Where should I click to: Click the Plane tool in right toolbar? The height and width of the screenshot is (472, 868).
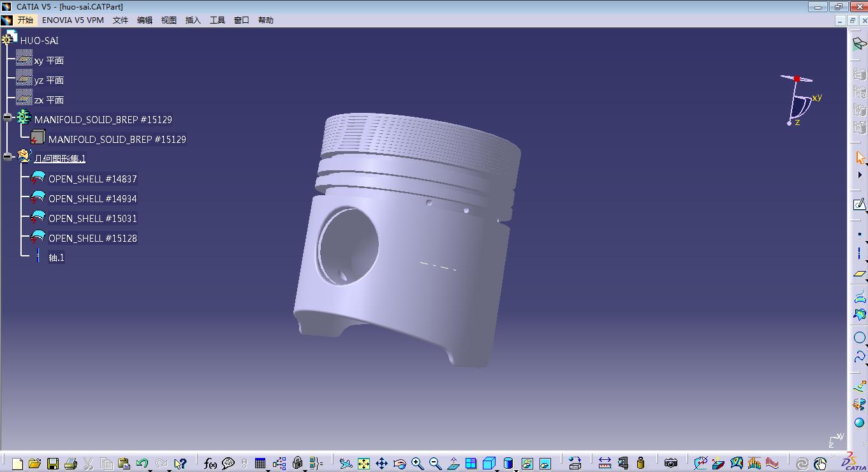pyautogui.click(x=860, y=274)
